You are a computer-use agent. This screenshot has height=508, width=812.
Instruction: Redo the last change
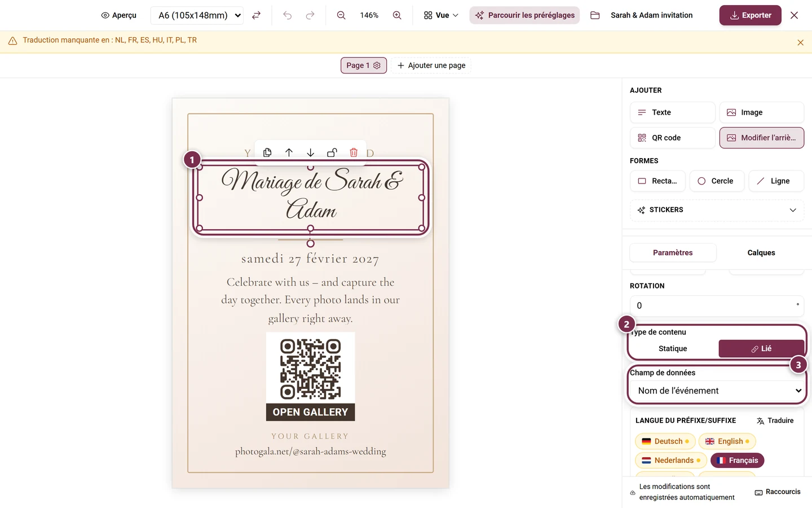click(310, 15)
